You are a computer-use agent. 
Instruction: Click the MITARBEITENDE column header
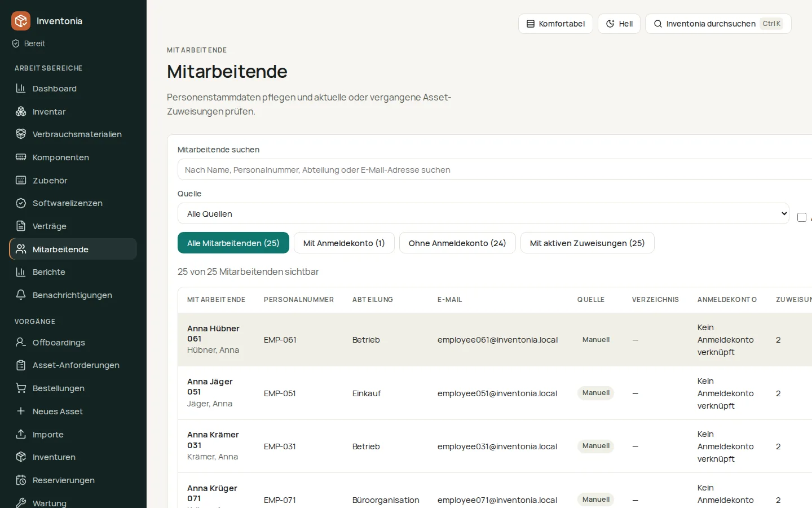(x=216, y=300)
